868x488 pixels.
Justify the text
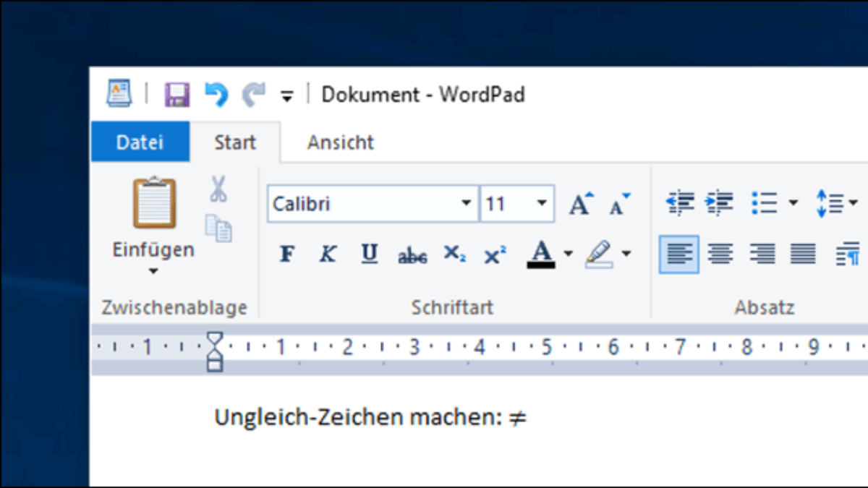(803, 254)
